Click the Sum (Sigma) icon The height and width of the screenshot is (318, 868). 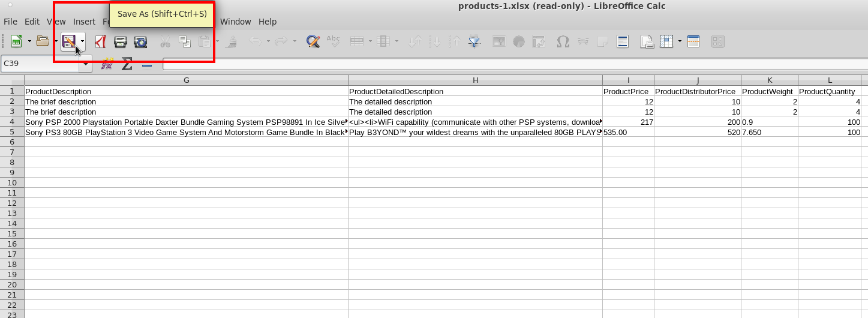(x=127, y=64)
